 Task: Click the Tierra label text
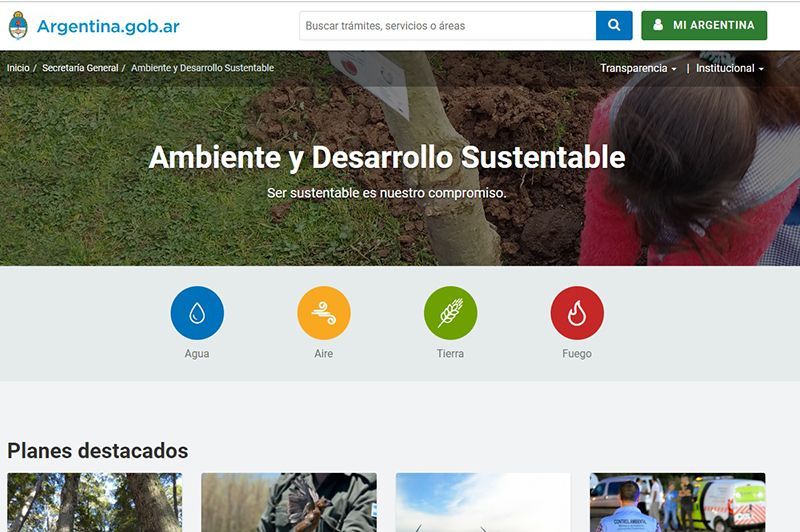(x=451, y=353)
